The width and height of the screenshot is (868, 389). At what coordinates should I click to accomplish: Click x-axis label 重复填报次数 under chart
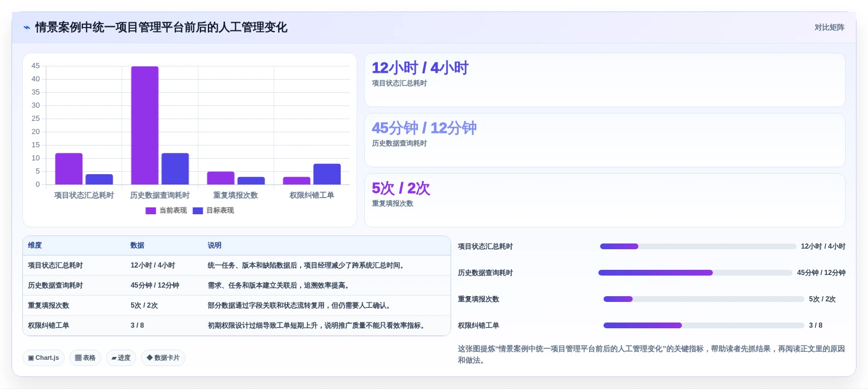(236, 195)
